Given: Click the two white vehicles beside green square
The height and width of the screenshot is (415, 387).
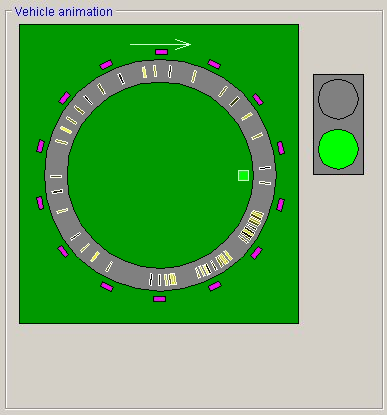Looking at the screenshot, I should tap(265, 175).
